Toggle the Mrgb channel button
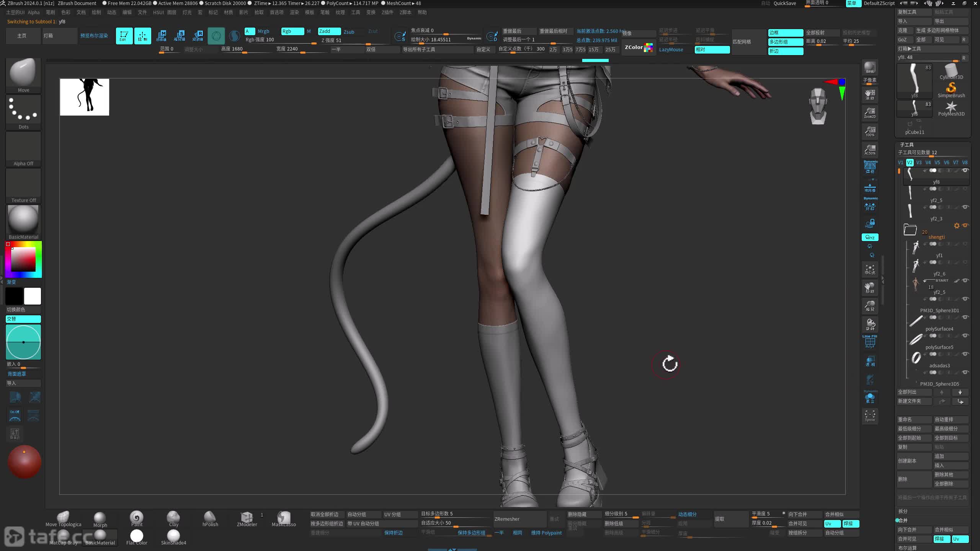This screenshot has height=551, width=980. (263, 31)
